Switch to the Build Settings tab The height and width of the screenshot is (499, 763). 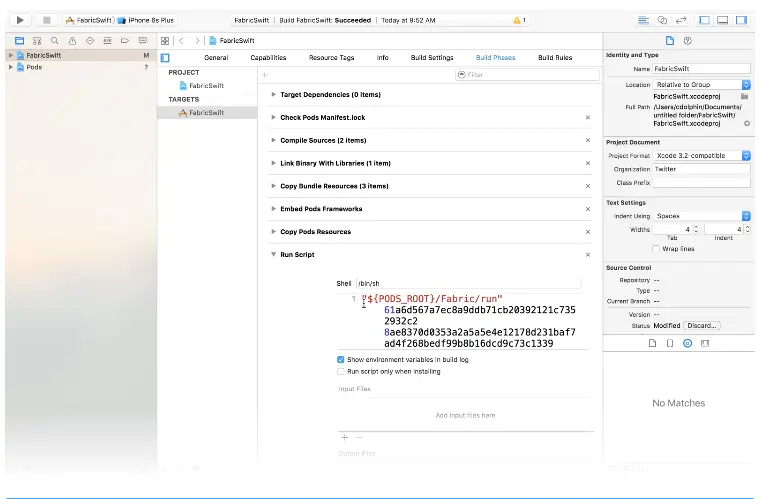432,57
